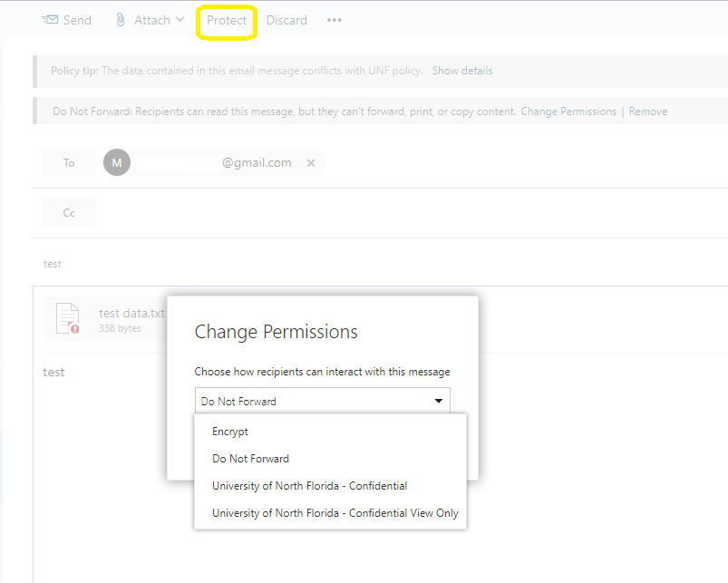Image resolution: width=728 pixels, height=583 pixels.
Task: Click the Attach paperclip icon
Action: pos(121,20)
